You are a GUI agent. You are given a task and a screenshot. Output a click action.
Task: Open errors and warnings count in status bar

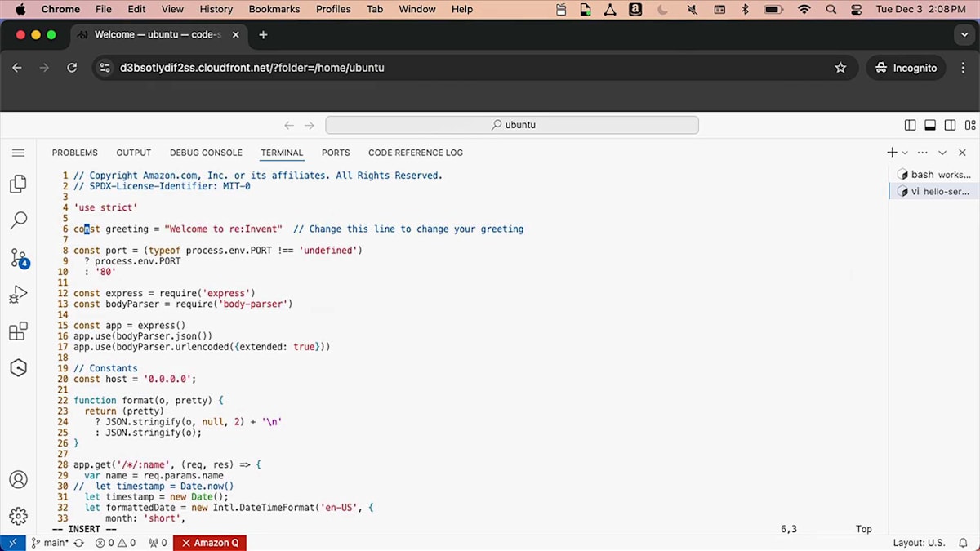(115, 543)
